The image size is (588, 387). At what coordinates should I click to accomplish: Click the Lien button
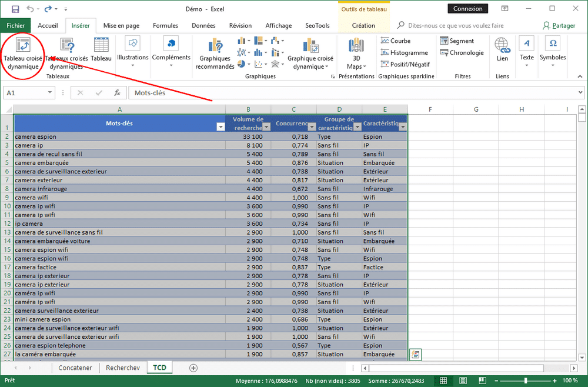tap(502, 49)
